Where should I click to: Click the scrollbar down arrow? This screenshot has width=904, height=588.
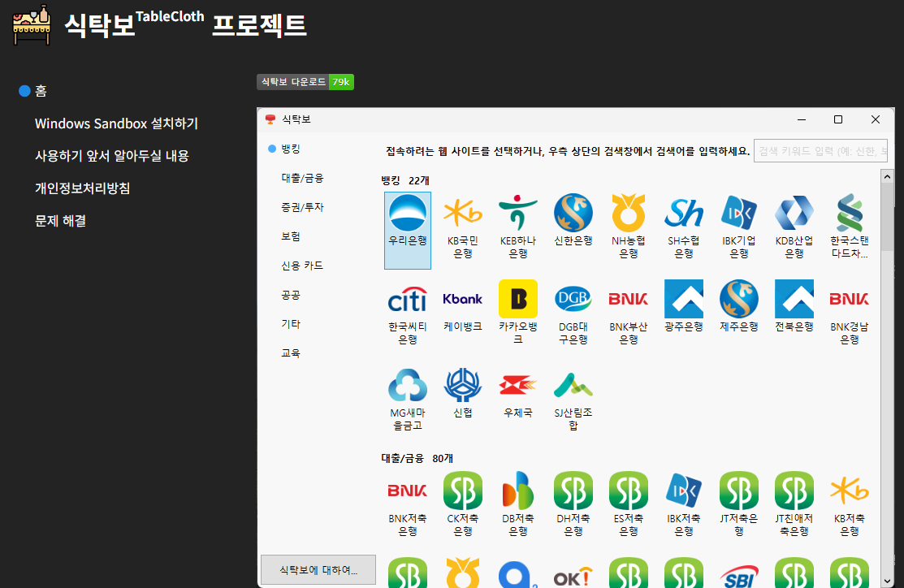click(x=887, y=581)
